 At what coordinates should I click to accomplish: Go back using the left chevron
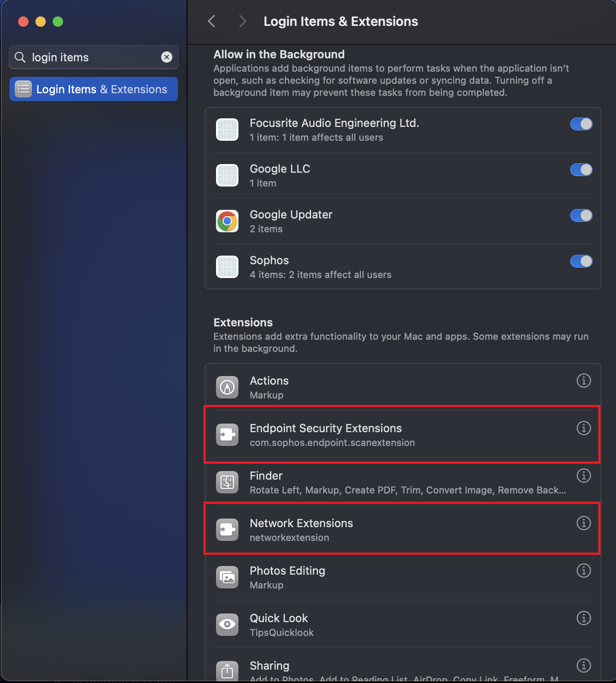[212, 21]
